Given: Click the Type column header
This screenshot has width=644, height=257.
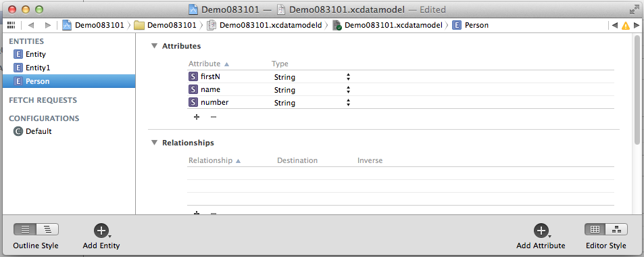Looking at the screenshot, I should point(280,64).
